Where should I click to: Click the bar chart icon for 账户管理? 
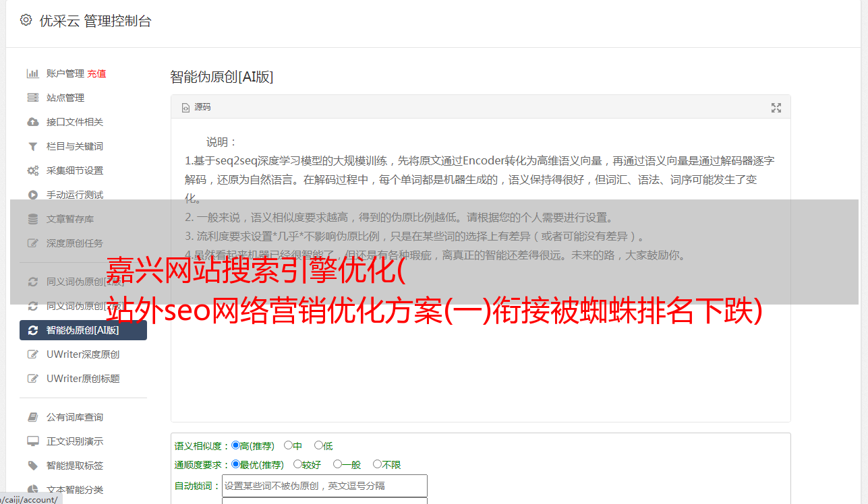point(32,73)
